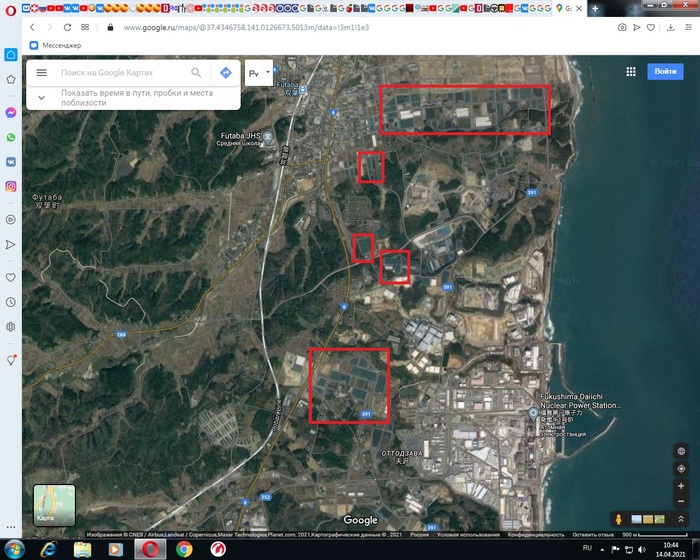700x560 pixels.
Task: Open the Россия region link
Action: coord(419,535)
